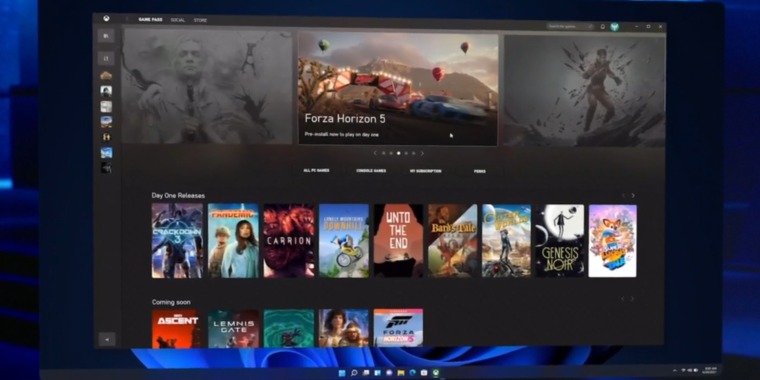Open the user profile avatar
The image size is (760, 380).
click(614, 27)
